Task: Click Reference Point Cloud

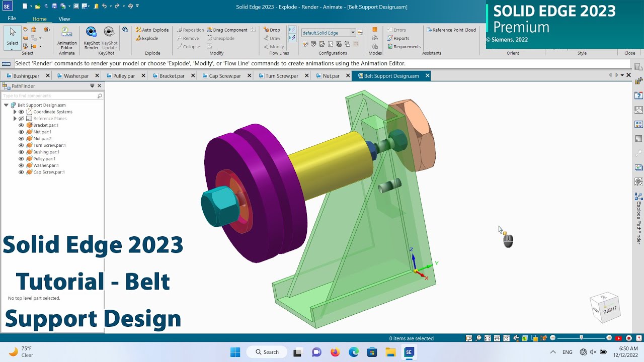Action: (451, 30)
